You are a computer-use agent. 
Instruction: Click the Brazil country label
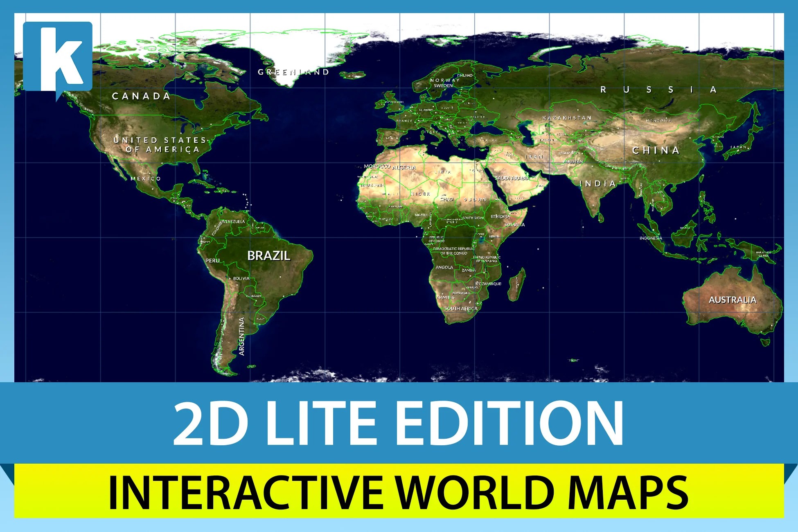(x=268, y=256)
